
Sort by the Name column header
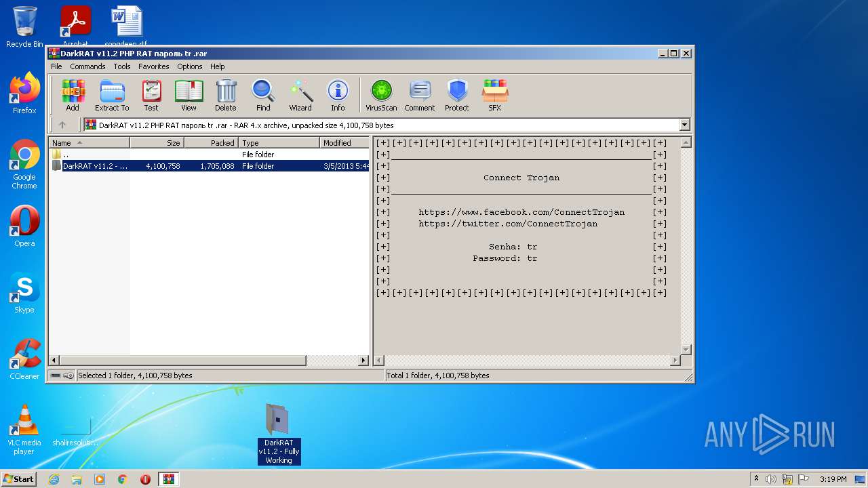tap(89, 143)
